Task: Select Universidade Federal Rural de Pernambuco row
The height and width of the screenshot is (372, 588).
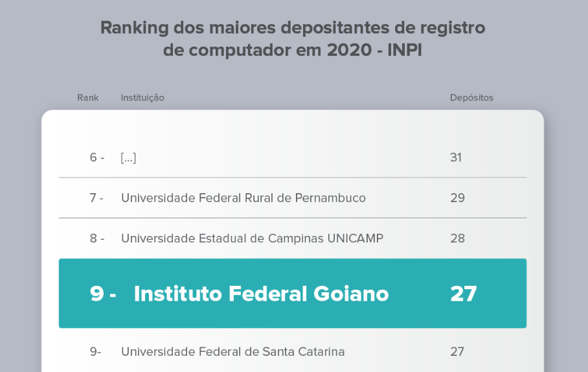Action: (293, 198)
